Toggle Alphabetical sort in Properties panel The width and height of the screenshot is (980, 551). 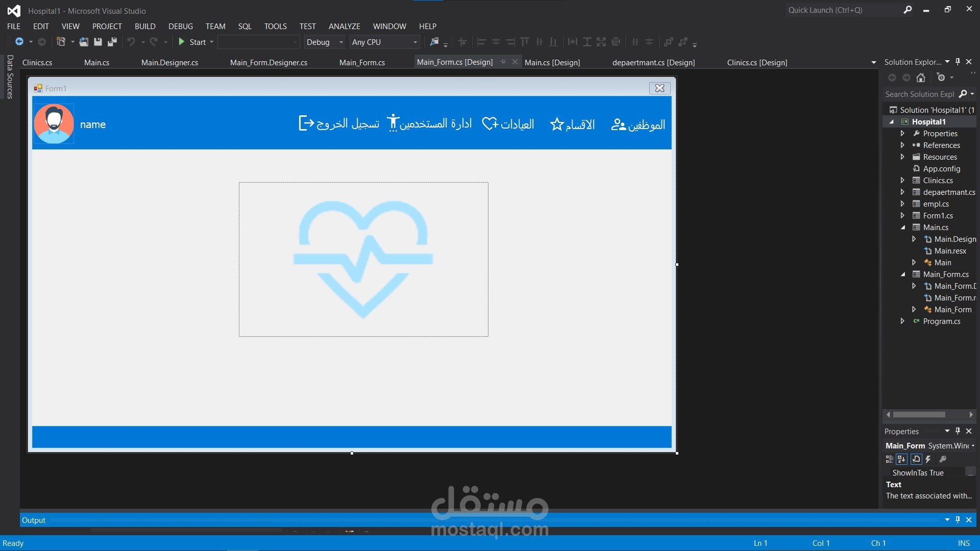coord(902,459)
